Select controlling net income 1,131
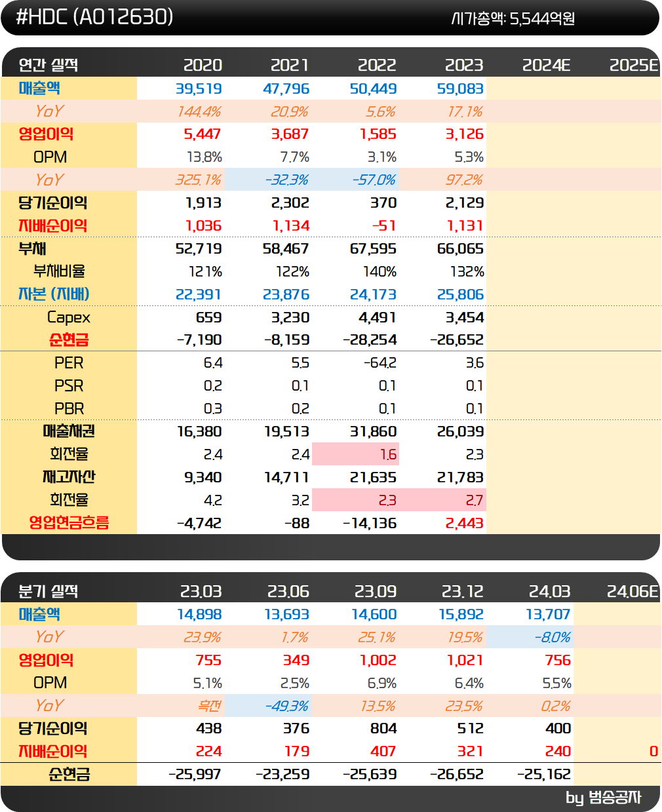 (x=465, y=226)
